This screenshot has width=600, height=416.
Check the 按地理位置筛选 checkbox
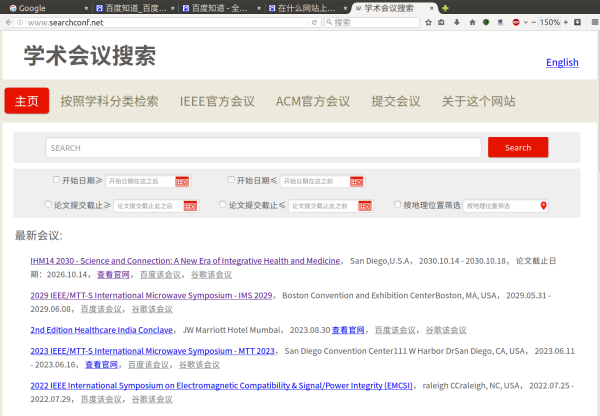point(397,205)
